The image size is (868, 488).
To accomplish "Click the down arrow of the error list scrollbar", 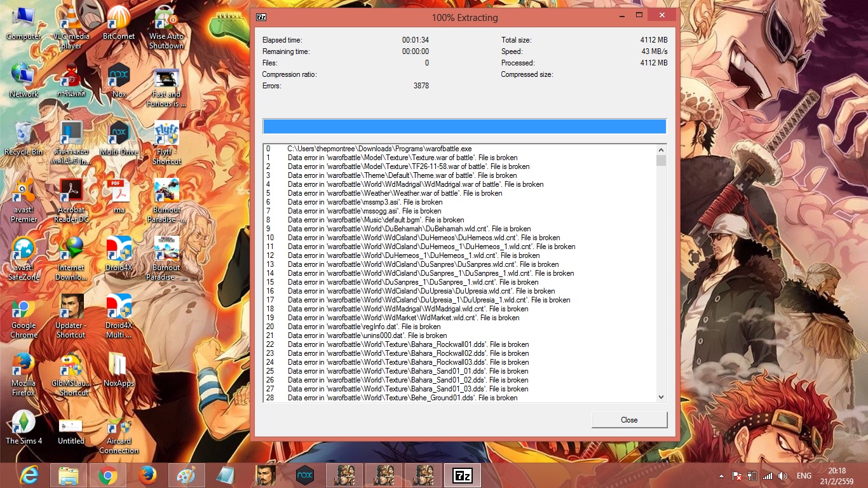I will pos(661,397).
